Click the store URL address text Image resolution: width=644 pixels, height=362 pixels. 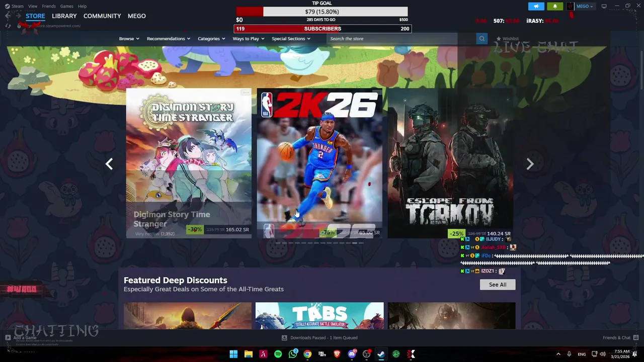coord(53,26)
